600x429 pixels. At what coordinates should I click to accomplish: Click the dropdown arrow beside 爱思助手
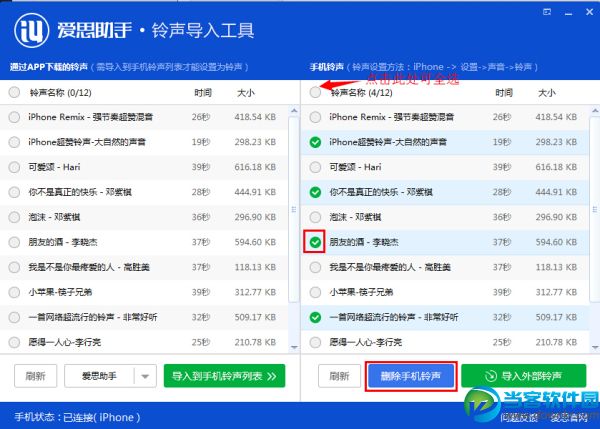[x=145, y=376]
